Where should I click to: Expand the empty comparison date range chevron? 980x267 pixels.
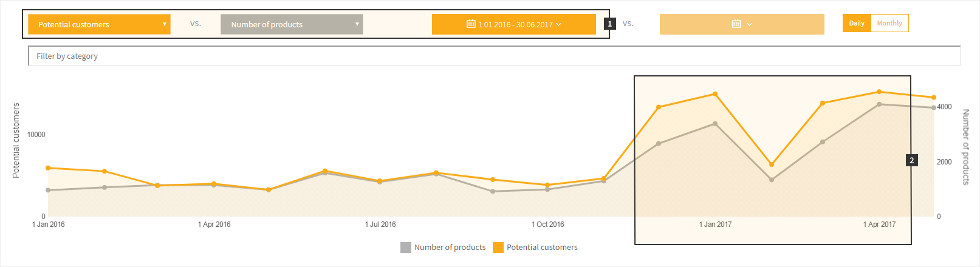click(749, 24)
